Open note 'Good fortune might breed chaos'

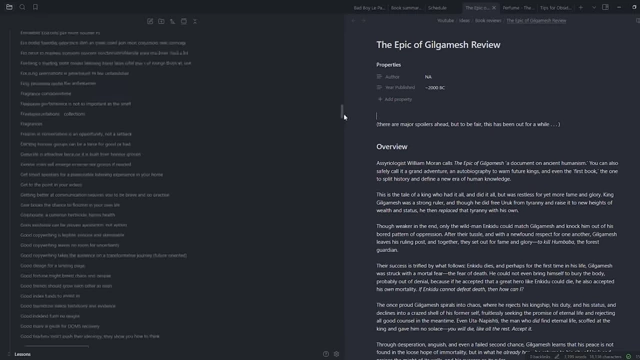click(x=65, y=276)
